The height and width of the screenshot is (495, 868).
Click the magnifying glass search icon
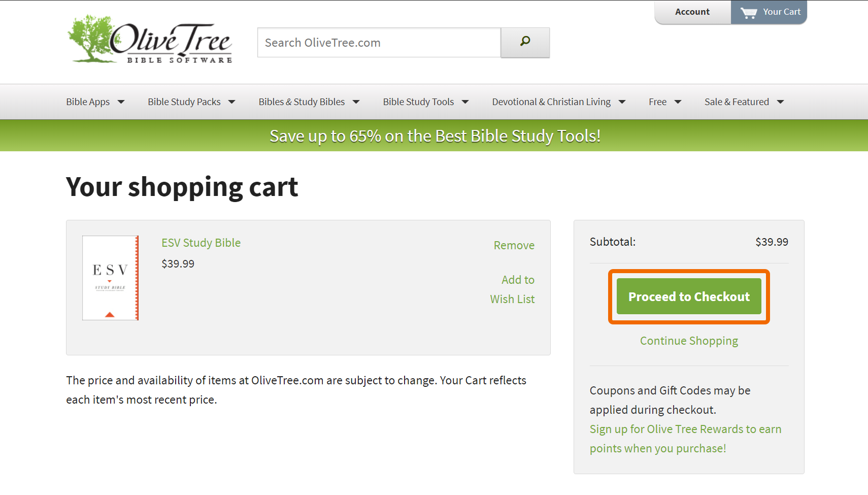[x=525, y=42]
